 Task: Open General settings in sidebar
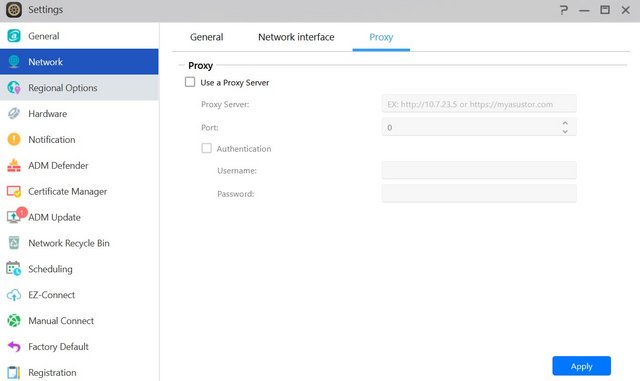tap(79, 36)
